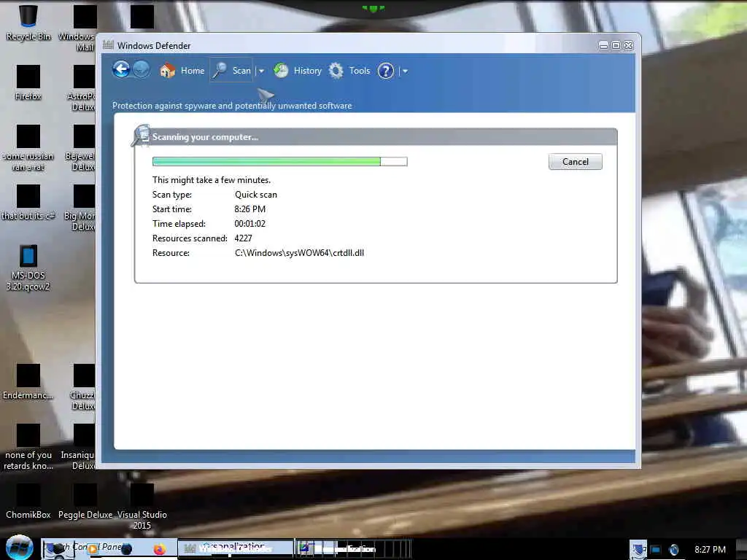Open the Tools tab label
Viewport: 747px width, 560px height.
click(x=360, y=71)
